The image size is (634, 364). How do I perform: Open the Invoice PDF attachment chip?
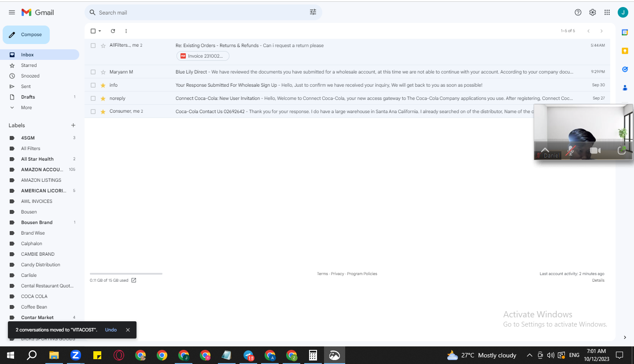click(x=203, y=56)
